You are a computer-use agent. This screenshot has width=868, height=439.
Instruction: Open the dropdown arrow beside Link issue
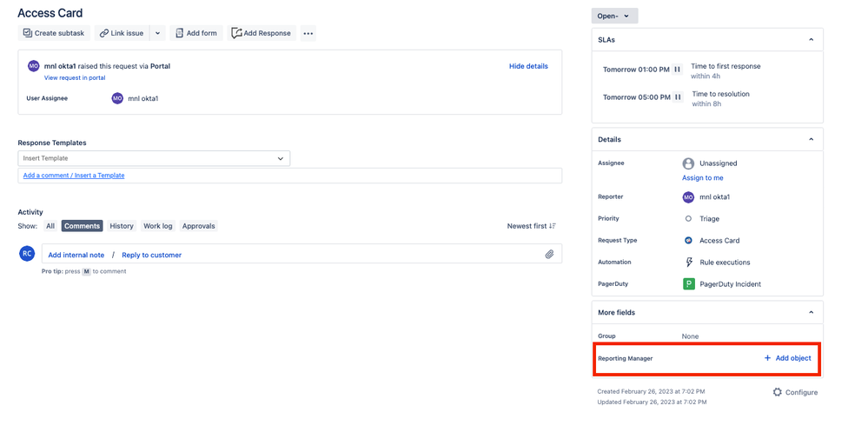(158, 33)
